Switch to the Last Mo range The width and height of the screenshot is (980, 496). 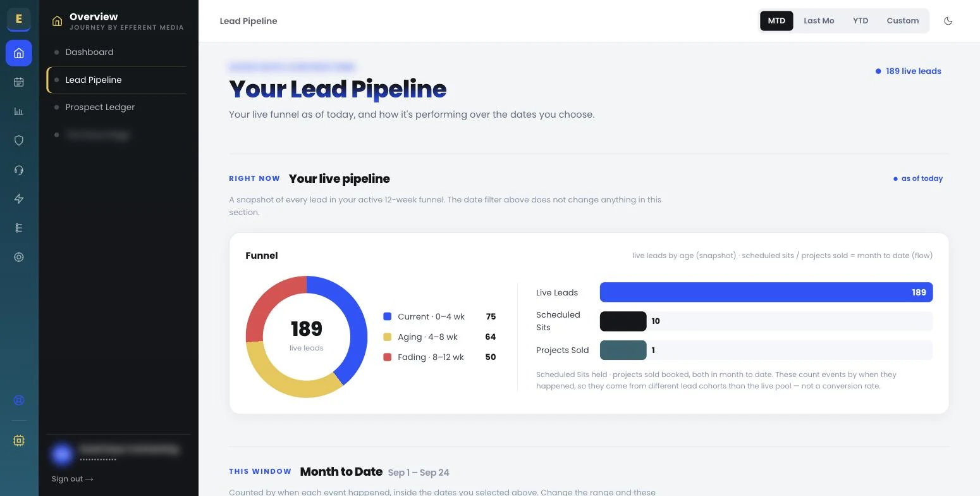819,21
